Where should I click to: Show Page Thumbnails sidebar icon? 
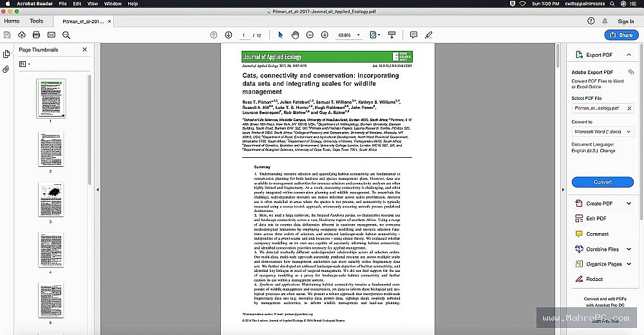(6, 54)
